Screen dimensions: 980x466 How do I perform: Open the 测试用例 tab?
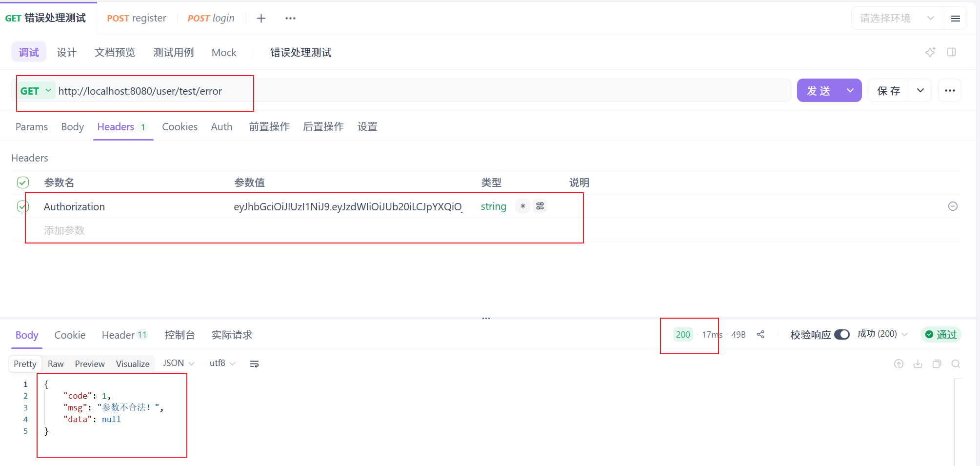[173, 52]
